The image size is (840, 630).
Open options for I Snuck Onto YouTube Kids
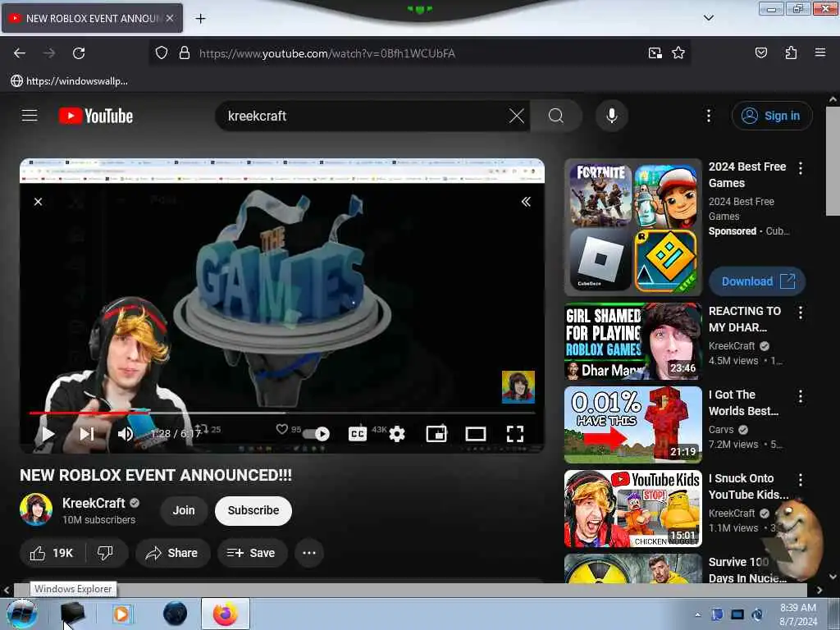(801, 479)
